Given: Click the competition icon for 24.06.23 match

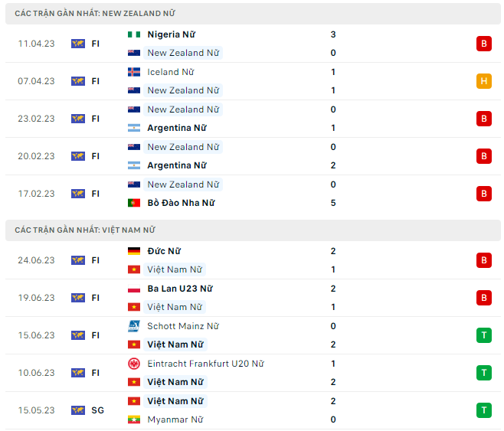Looking at the screenshot, I should 78,260.
